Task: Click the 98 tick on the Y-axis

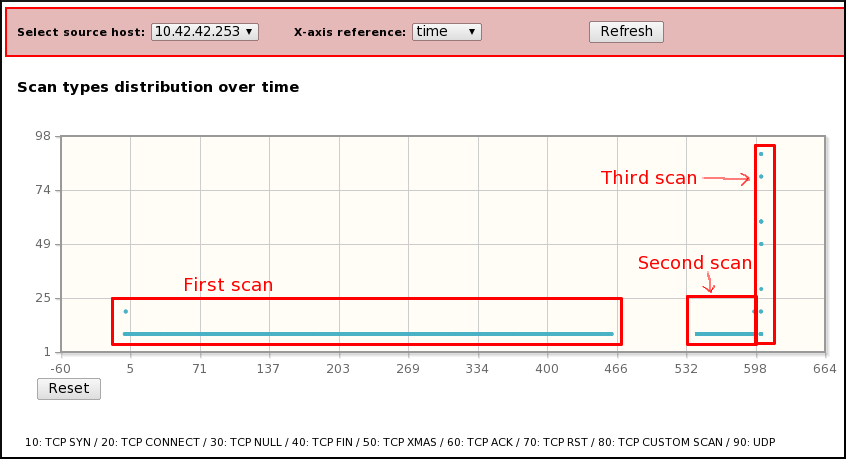Action: [42, 136]
